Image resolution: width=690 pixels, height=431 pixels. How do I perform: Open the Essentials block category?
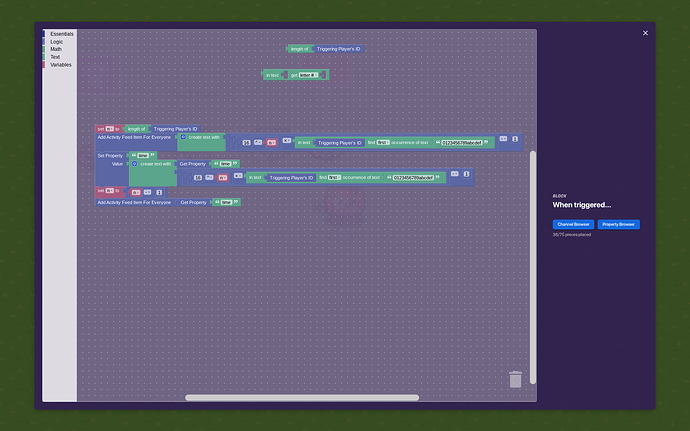(61, 34)
